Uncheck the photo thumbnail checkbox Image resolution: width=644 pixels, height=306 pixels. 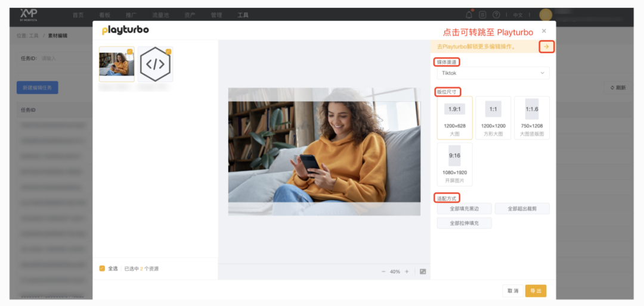(x=130, y=51)
